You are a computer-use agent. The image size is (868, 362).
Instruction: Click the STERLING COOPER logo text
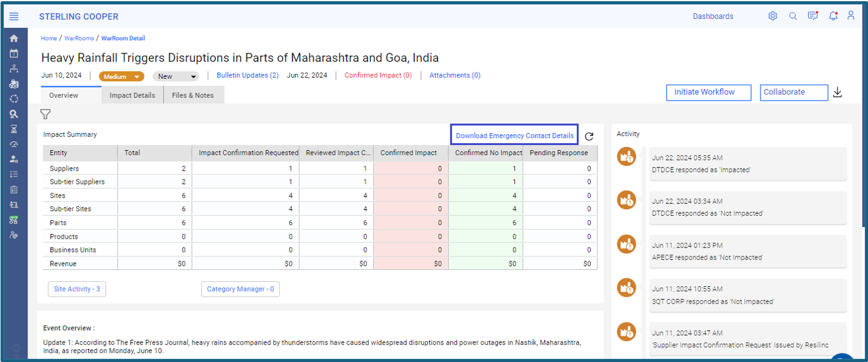point(79,17)
